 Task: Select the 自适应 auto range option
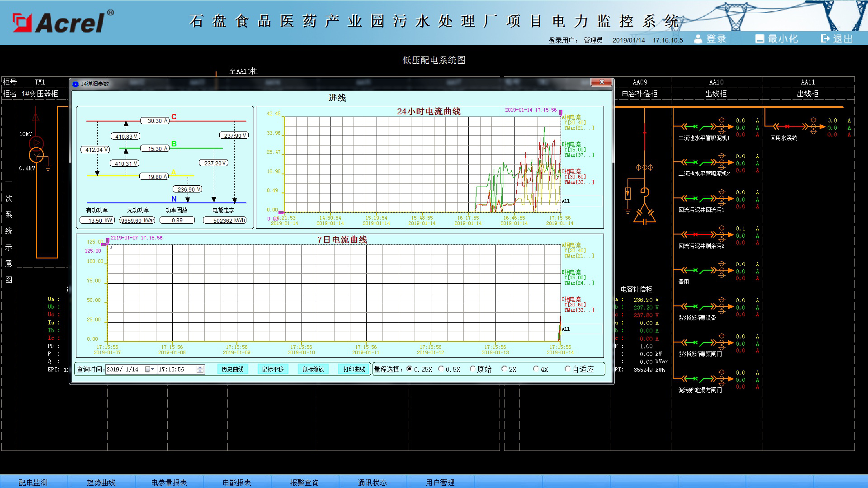(567, 369)
